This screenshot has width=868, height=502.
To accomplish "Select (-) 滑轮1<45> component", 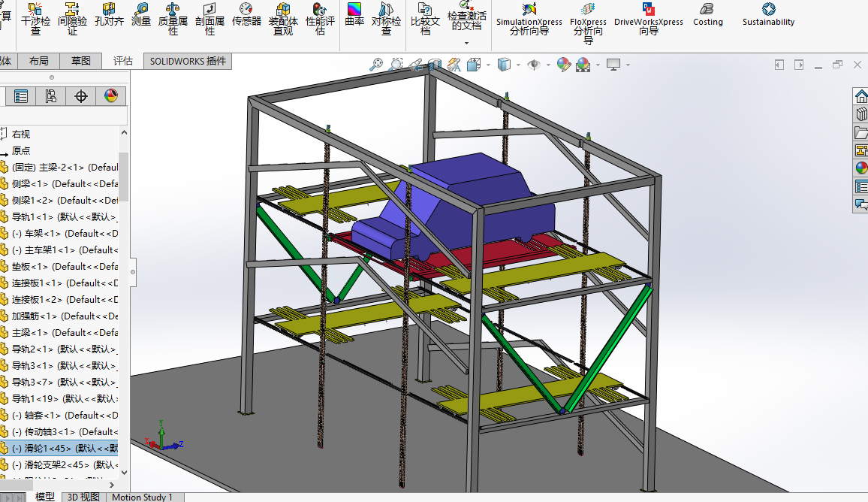I will 59,448.
